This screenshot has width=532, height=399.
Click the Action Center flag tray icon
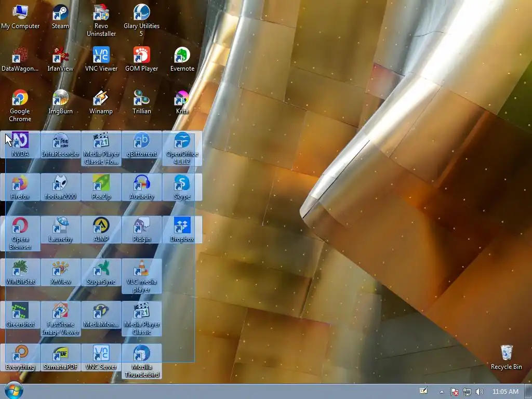click(454, 392)
